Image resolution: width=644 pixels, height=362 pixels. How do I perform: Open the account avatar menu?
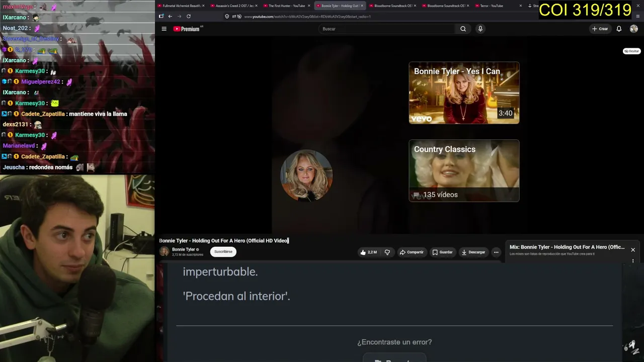pyautogui.click(x=634, y=29)
